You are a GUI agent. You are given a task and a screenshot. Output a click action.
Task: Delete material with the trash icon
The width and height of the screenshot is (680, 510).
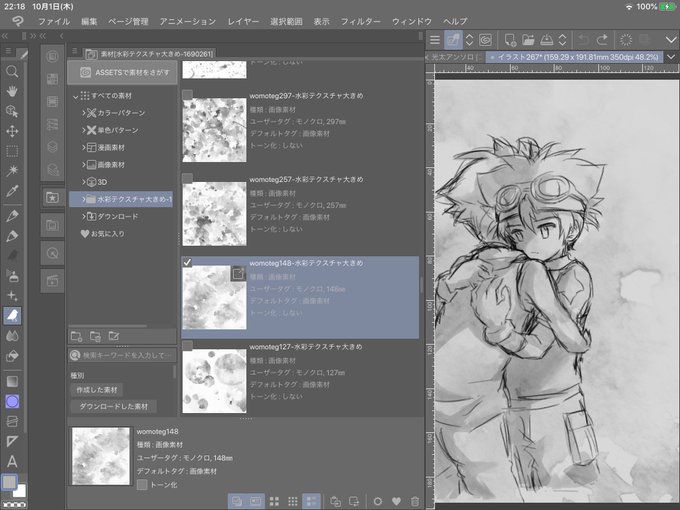tap(415, 501)
